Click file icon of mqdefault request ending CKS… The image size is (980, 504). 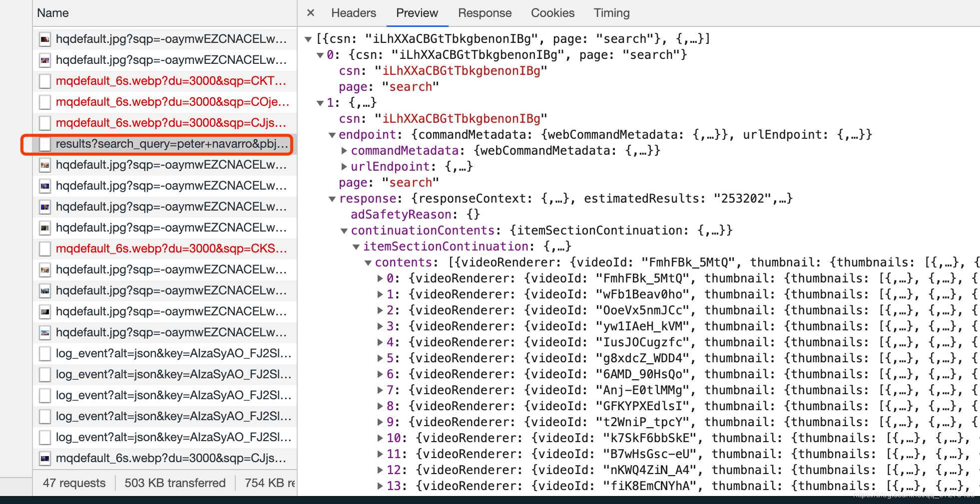point(45,249)
